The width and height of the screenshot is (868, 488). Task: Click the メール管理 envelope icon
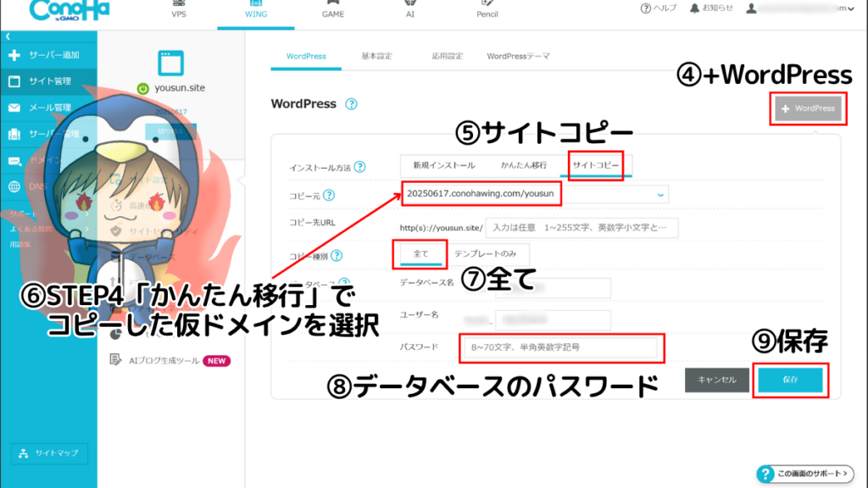coord(14,108)
